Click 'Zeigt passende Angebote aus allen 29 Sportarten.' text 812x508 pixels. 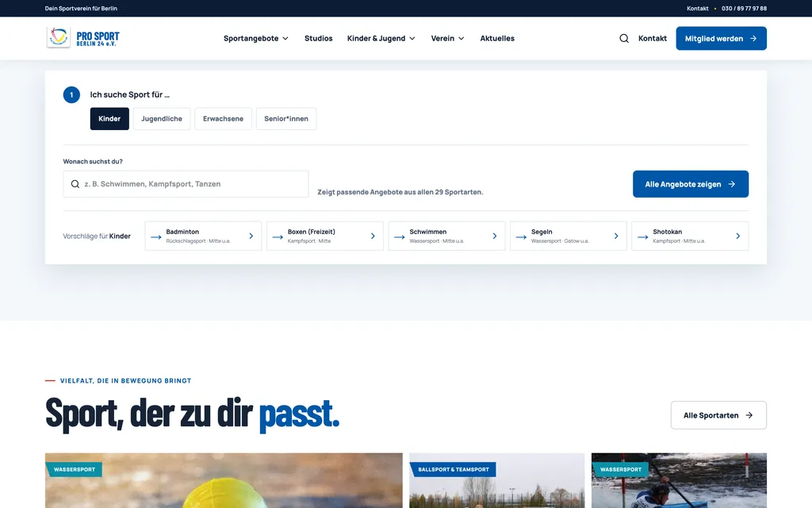pyautogui.click(x=400, y=192)
